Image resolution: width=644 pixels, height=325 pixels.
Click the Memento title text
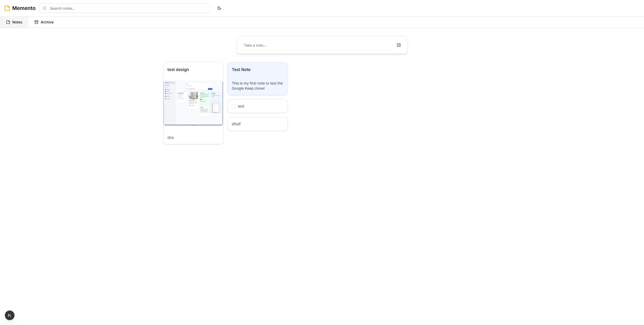point(24,8)
